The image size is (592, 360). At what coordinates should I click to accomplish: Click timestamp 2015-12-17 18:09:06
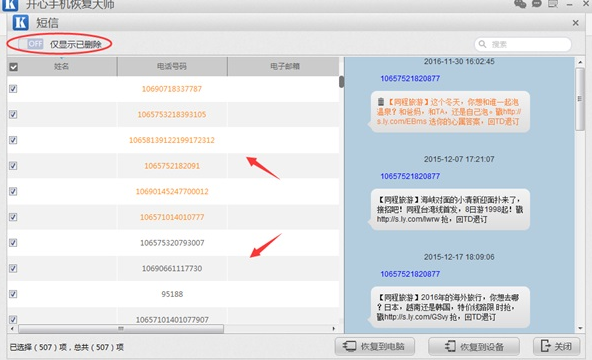click(x=459, y=257)
